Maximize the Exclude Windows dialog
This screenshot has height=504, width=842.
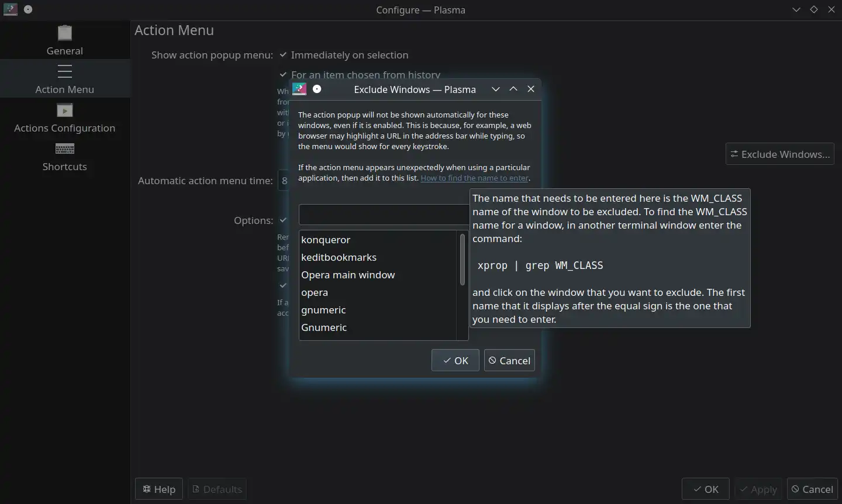[513, 89]
